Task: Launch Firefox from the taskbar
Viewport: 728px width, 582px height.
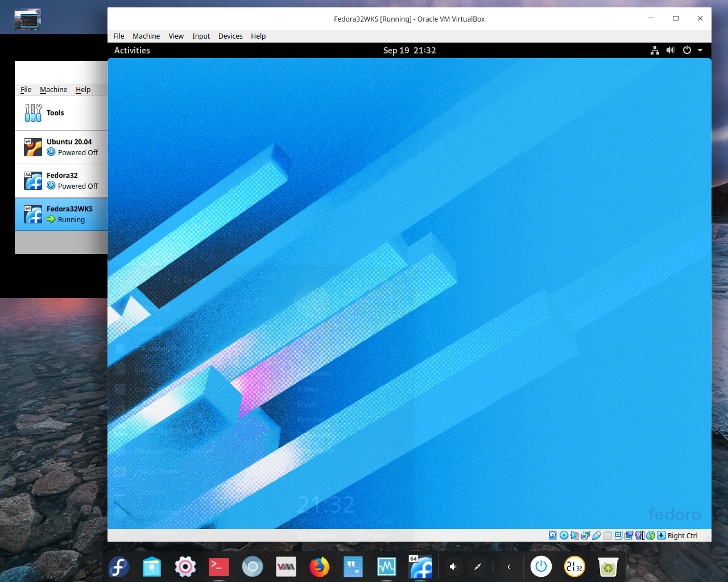Action: tap(319, 567)
